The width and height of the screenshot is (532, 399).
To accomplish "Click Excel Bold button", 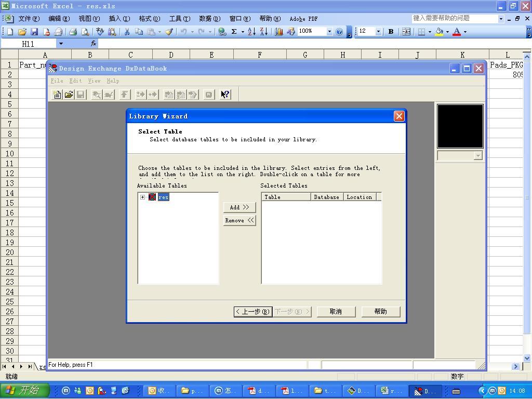I will [391, 32].
